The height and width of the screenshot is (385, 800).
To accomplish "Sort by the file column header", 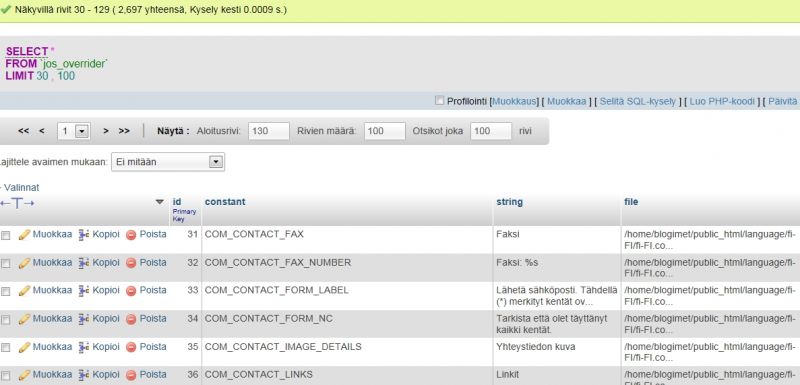I will [631, 202].
